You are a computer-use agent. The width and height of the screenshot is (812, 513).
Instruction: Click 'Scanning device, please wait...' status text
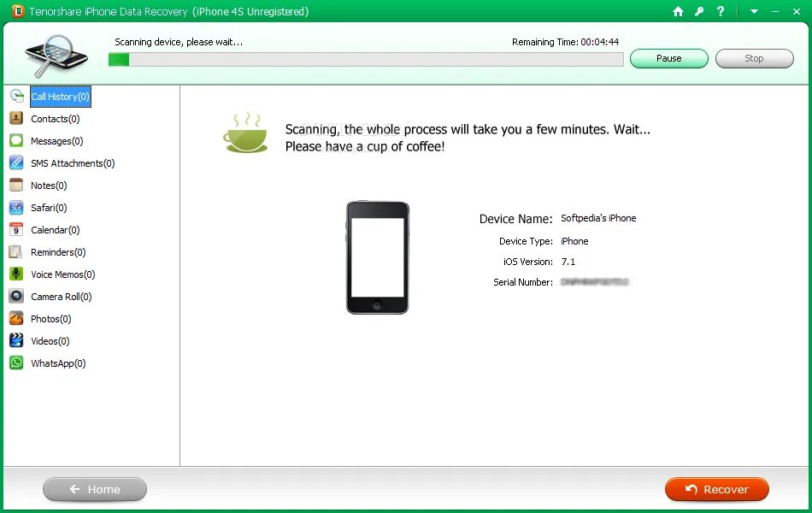179,42
